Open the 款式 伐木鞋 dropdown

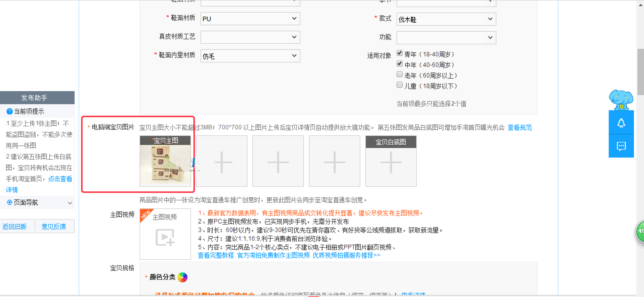(446, 19)
